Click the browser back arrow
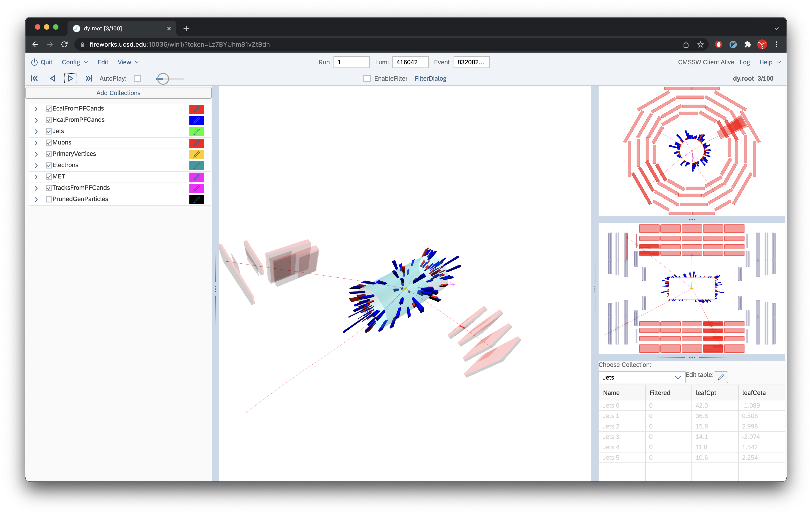Viewport: 812px width, 515px height. [x=35, y=44]
